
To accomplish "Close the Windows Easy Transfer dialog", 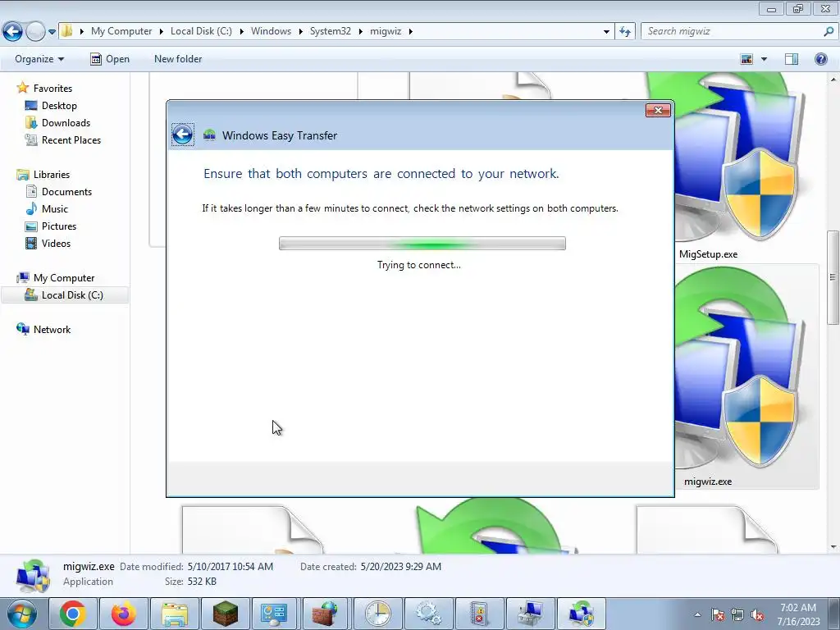I will (x=658, y=111).
